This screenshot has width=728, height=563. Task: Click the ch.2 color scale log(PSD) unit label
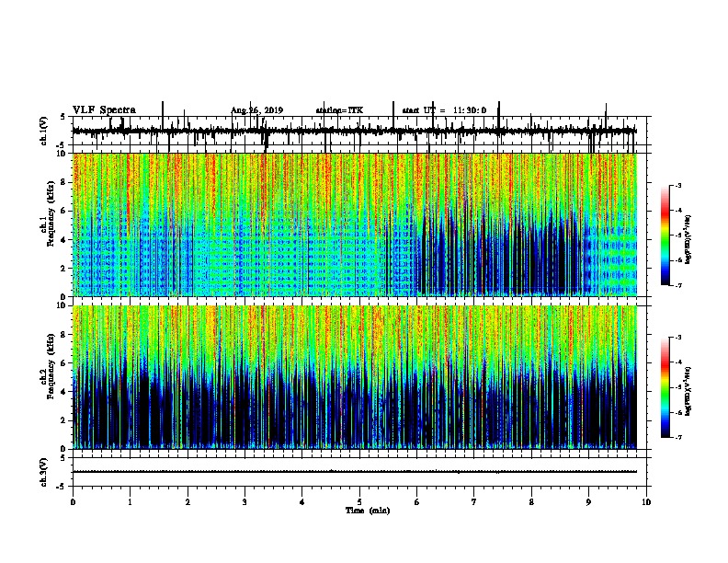(688, 391)
